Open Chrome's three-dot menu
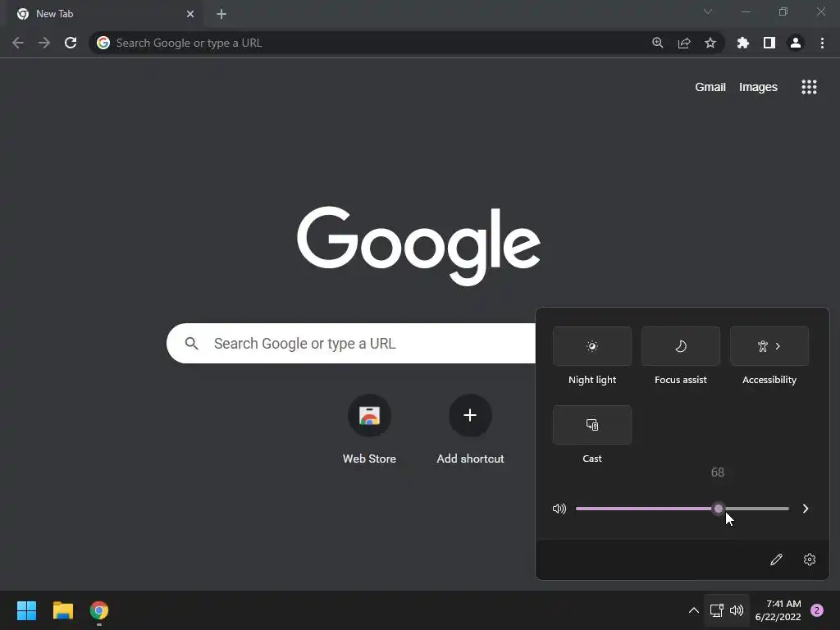The image size is (840, 630). pos(822,43)
